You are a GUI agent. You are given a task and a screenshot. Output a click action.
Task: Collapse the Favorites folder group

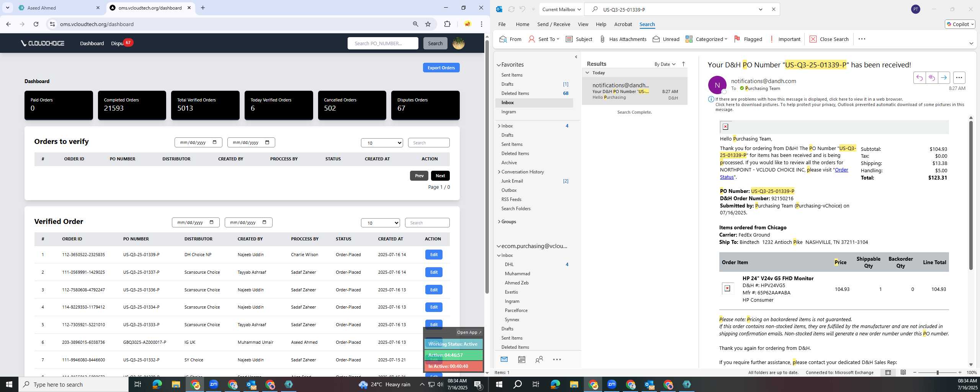pos(499,65)
